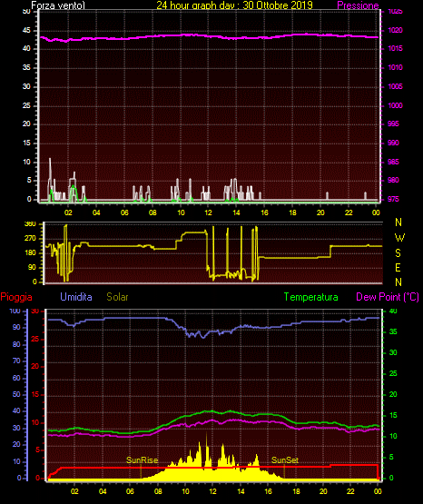423x504 pixels.
Task: Click the W wind direction label
Action: pyautogui.click(x=399, y=238)
